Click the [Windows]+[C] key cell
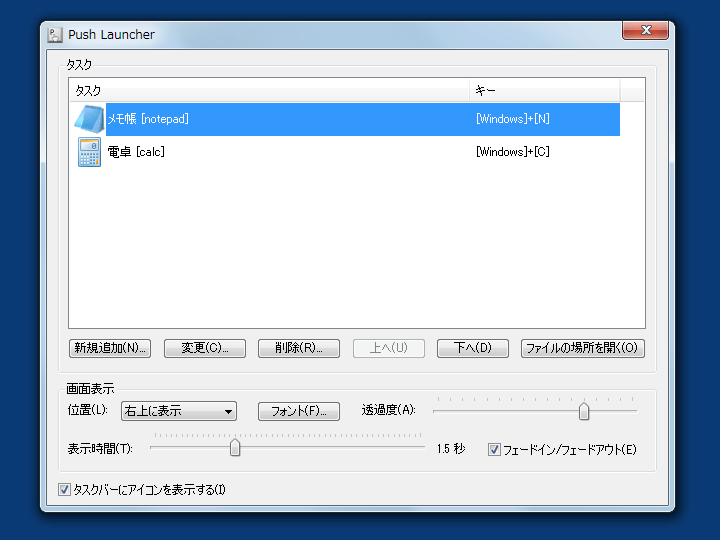720x540 pixels. 512,152
